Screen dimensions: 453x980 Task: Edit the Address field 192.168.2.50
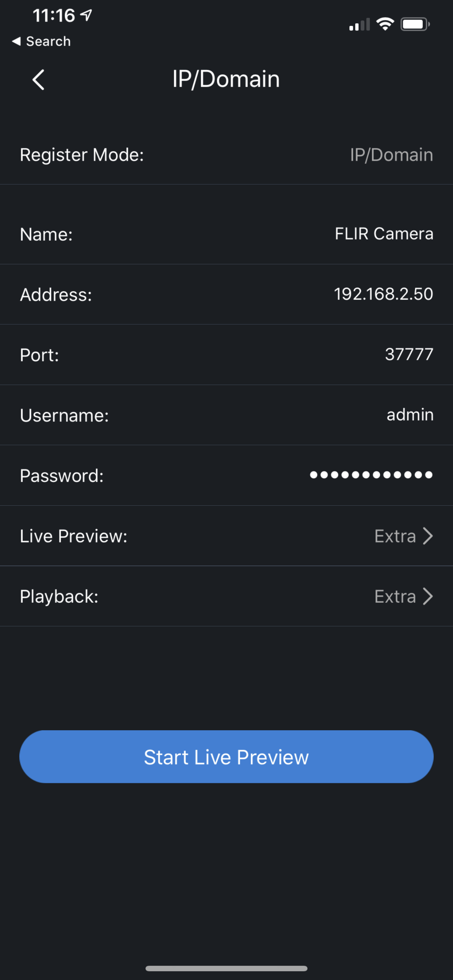click(x=383, y=294)
